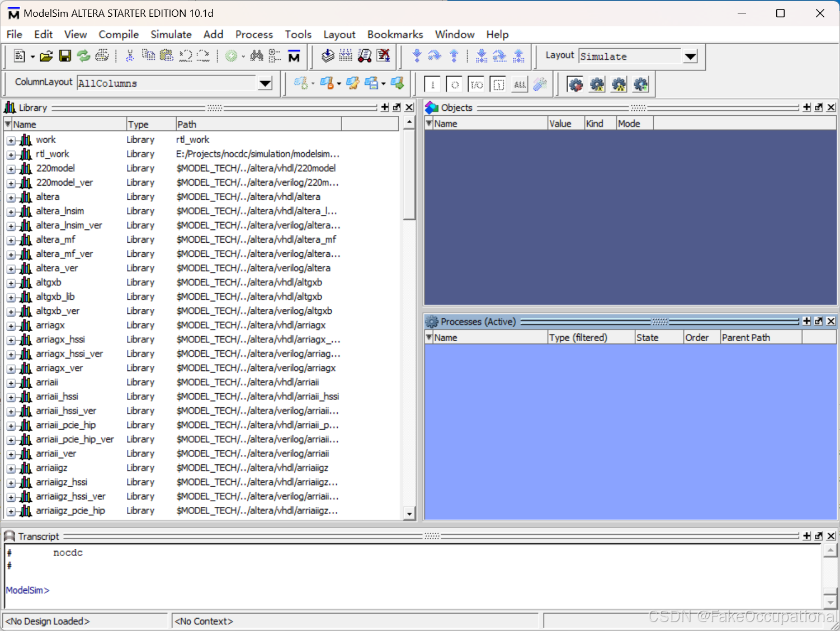The width and height of the screenshot is (840, 631).
Task: Click the first blue Step Out up-arrow icon
Action: coord(454,55)
